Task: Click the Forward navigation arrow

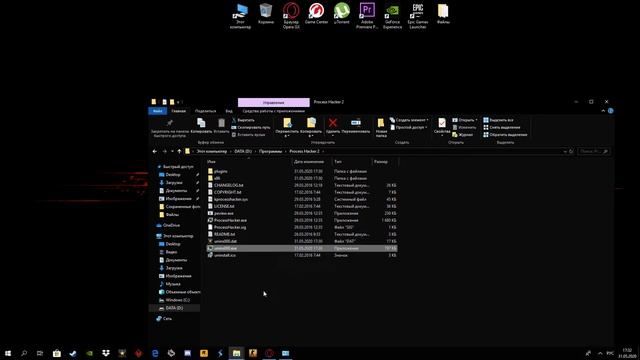Action: [x=164, y=151]
